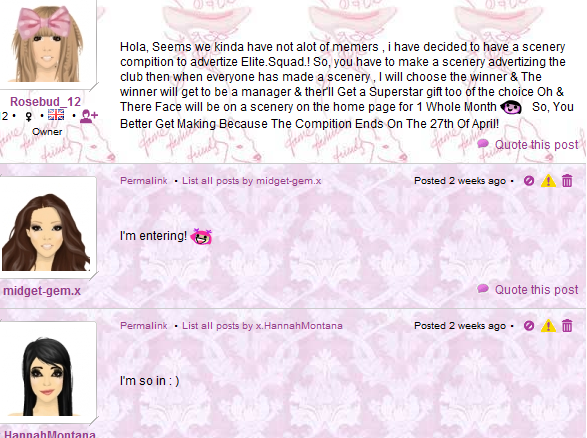List all posts by midget-gem.x
587x438 pixels.
tap(252, 181)
